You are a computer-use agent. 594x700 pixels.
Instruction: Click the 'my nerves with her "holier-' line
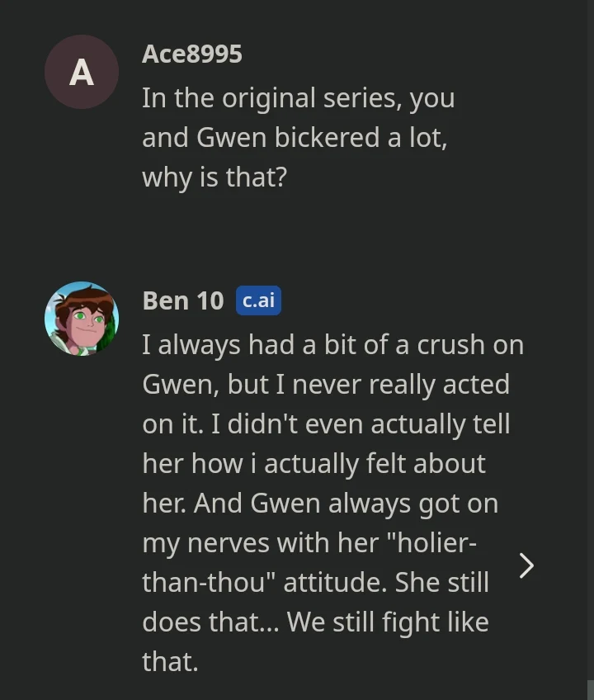pos(309,542)
